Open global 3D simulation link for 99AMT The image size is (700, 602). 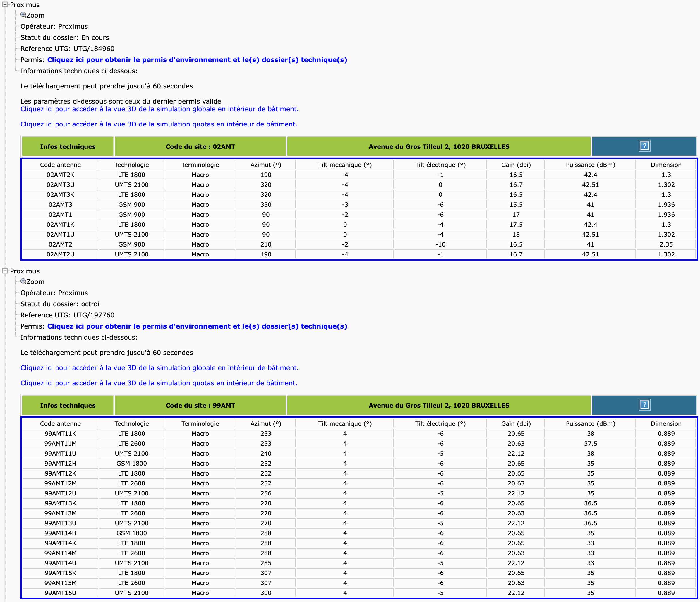tap(159, 368)
